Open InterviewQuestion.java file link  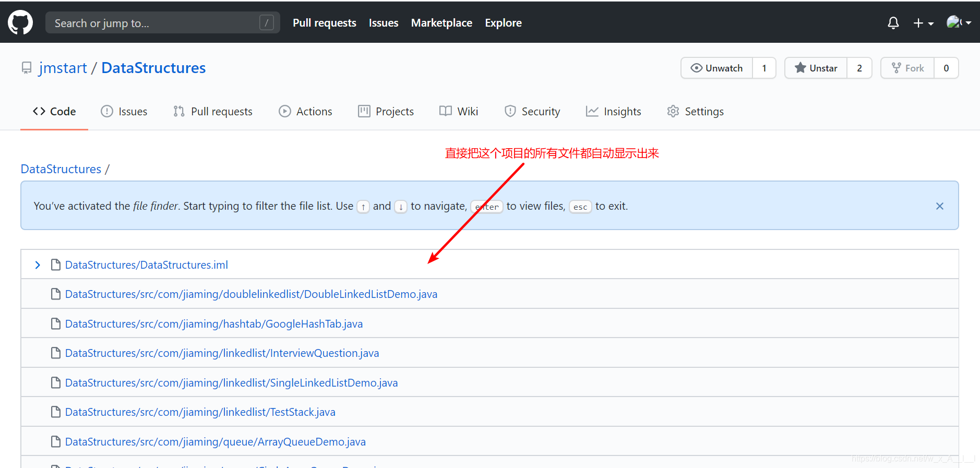point(222,353)
